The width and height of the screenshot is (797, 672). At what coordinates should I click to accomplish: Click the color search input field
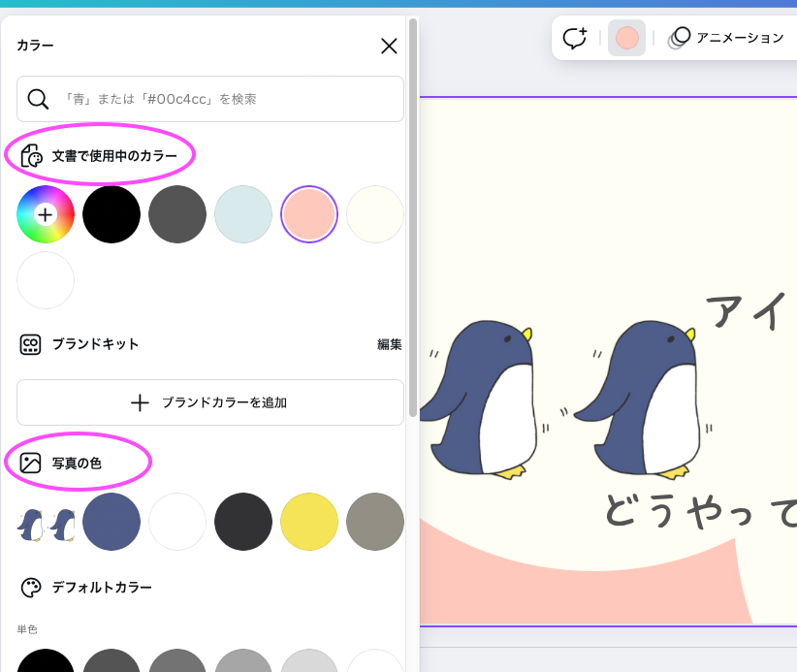click(210, 99)
